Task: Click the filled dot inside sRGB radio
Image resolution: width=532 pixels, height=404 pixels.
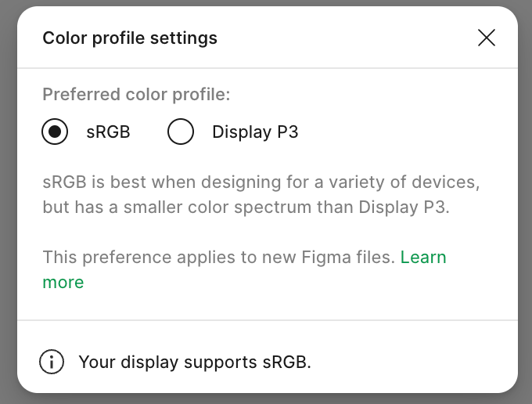Action: pos(55,132)
